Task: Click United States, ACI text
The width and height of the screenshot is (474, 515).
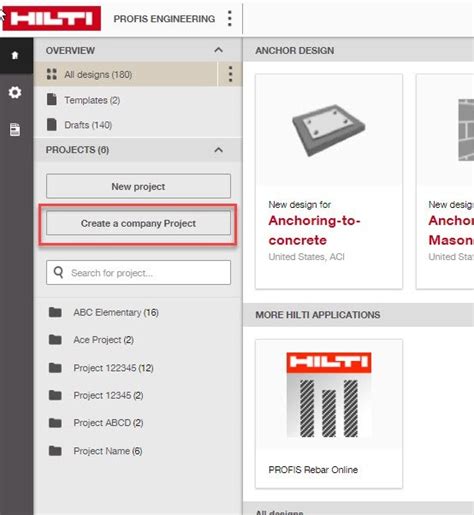Action: click(306, 257)
